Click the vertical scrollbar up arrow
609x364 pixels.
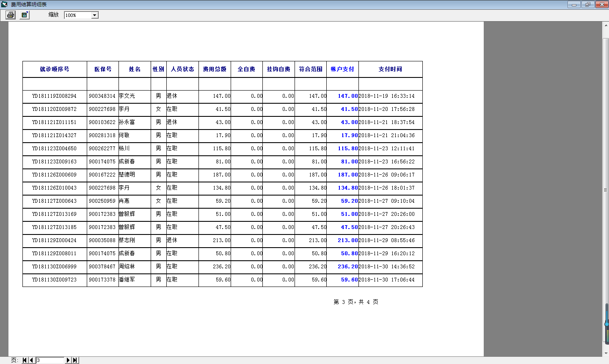(x=606, y=25)
